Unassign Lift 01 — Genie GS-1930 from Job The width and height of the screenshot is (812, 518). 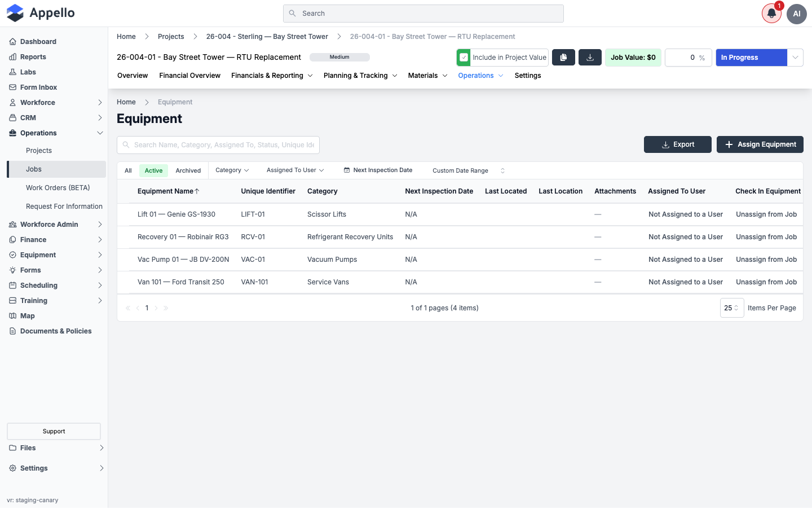pyautogui.click(x=766, y=214)
